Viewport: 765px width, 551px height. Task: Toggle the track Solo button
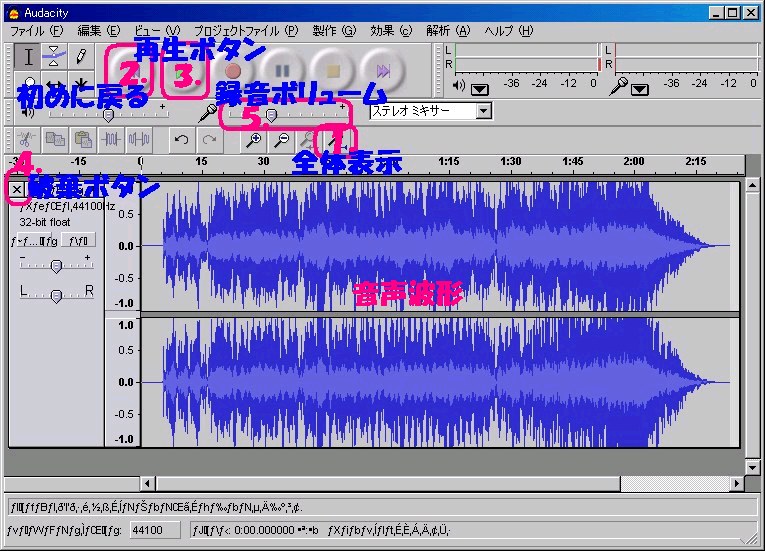click(78, 241)
